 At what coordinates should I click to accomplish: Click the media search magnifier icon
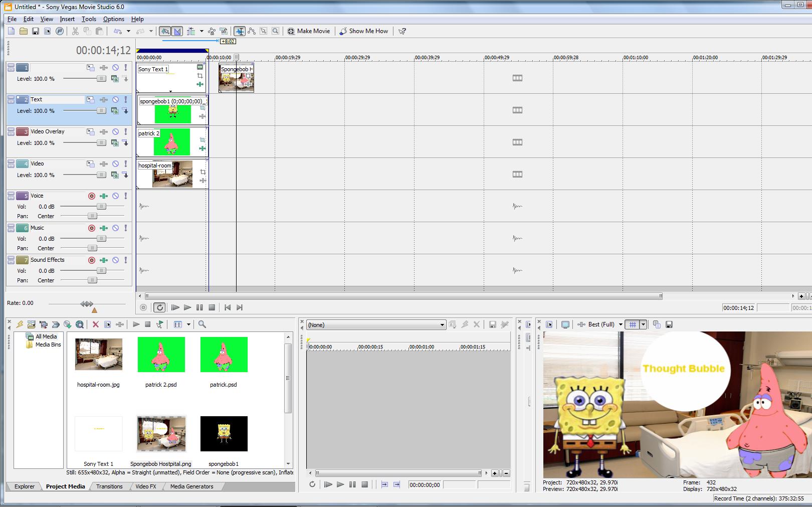coord(202,324)
